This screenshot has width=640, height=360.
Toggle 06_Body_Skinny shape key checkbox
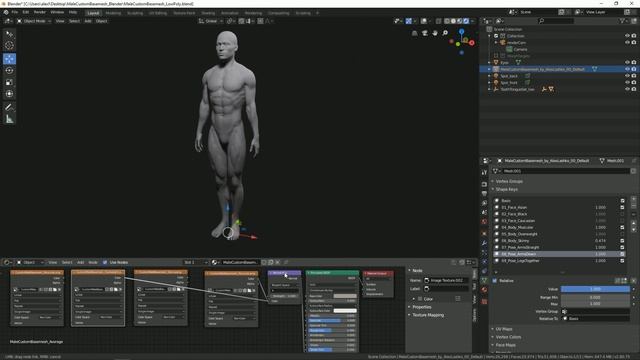pyautogui.click(x=622, y=241)
